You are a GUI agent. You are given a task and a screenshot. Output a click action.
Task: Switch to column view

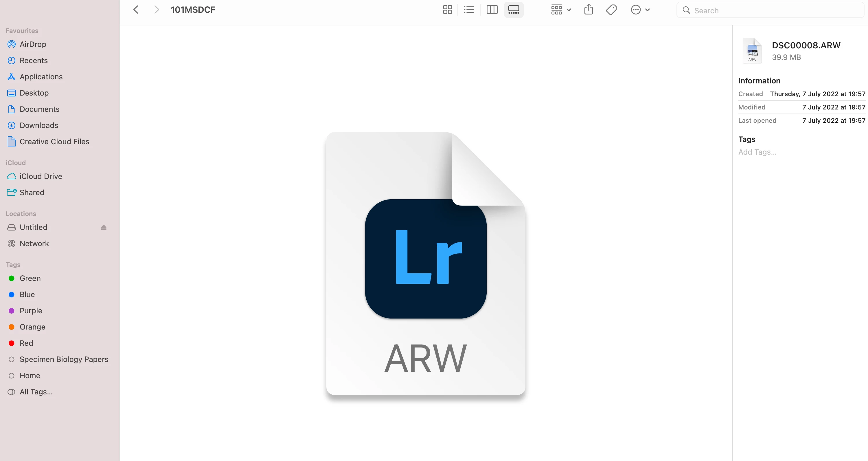492,10
